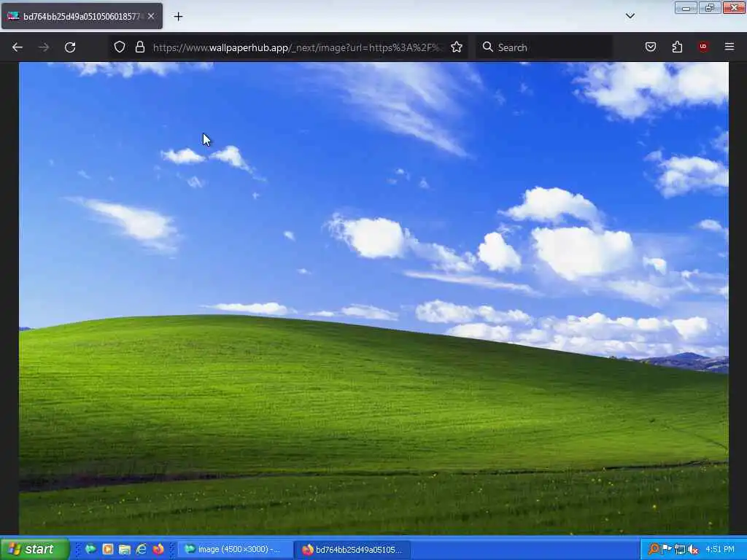
Task: Click the Search box in the toolbar
Action: pos(544,47)
